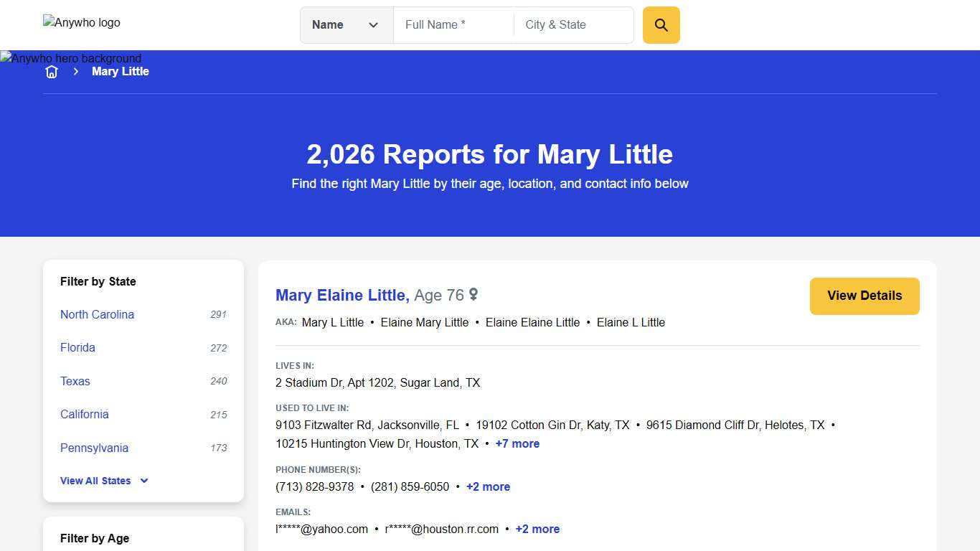Open the Mary Elaine Little profile link
980x551 pixels.
[x=341, y=295]
